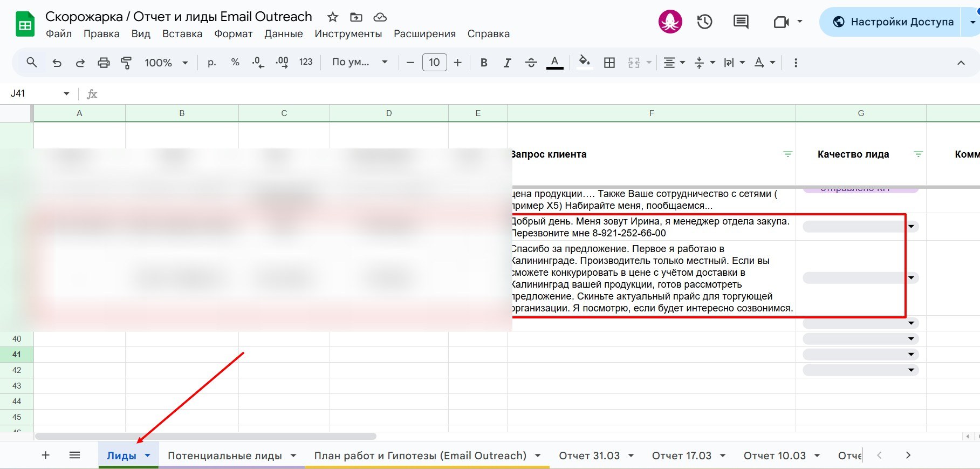This screenshot has width=980, height=469.
Task: Click the move to folder icon
Action: click(x=356, y=17)
